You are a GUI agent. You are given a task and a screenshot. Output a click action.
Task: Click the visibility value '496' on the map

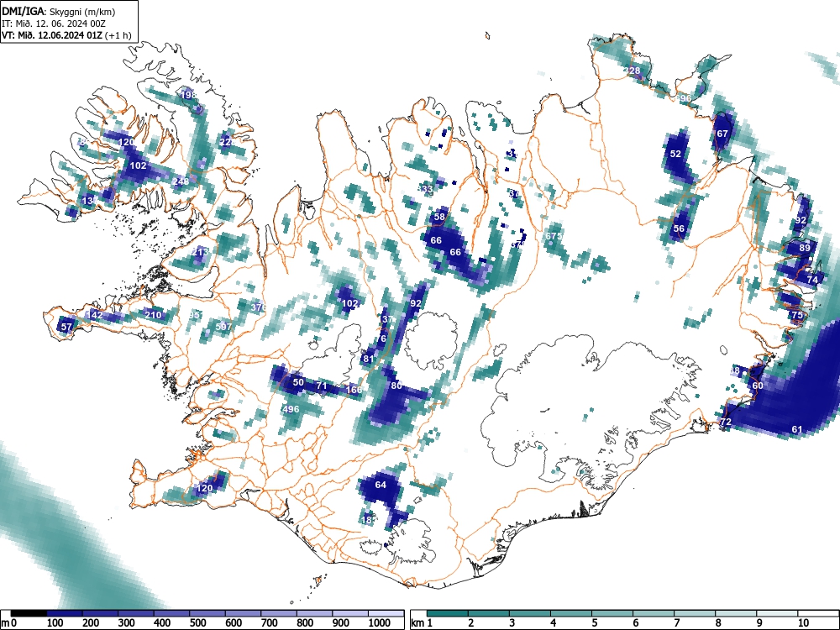click(291, 409)
